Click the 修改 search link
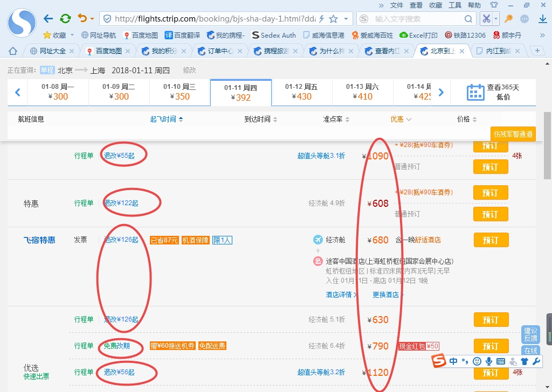 (189, 71)
